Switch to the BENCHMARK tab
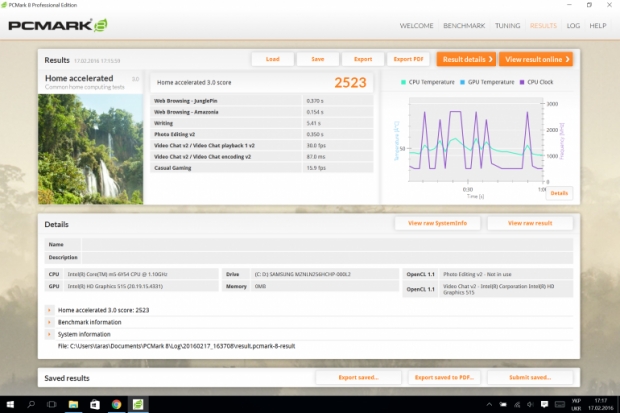The width and height of the screenshot is (620, 413). (x=464, y=26)
